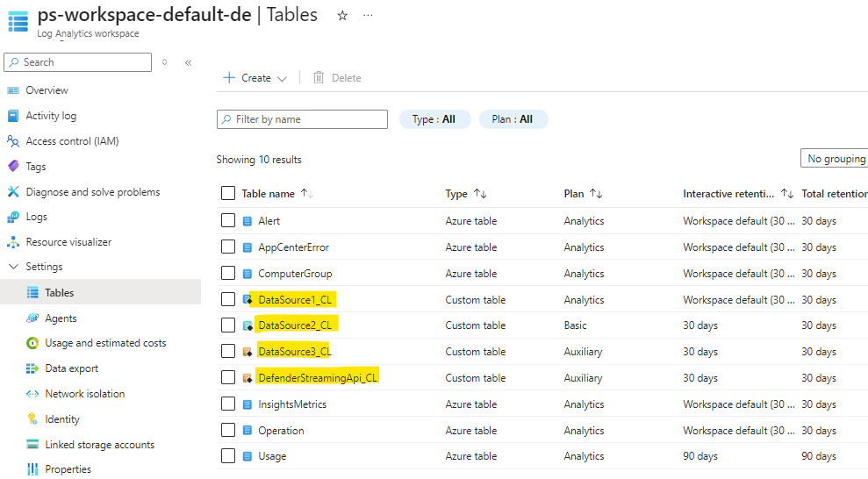Tick the DataSource3_CL row checkbox
868x479 pixels.
(x=228, y=351)
